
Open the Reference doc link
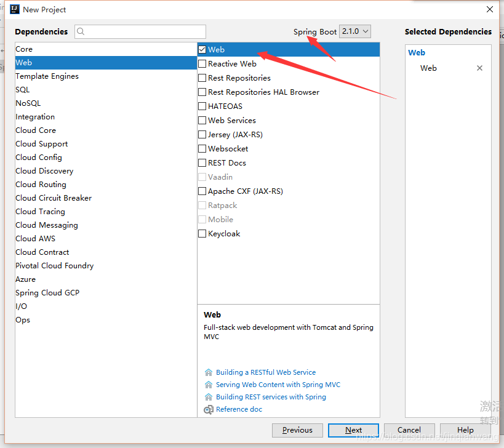click(x=239, y=409)
